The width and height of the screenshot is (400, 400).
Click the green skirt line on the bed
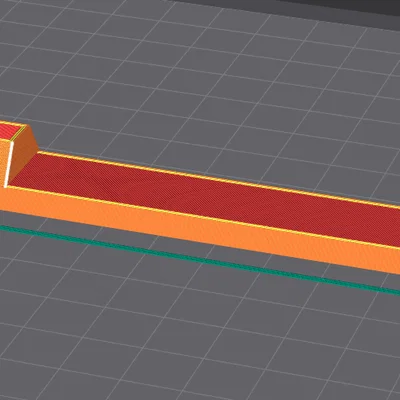point(200,261)
